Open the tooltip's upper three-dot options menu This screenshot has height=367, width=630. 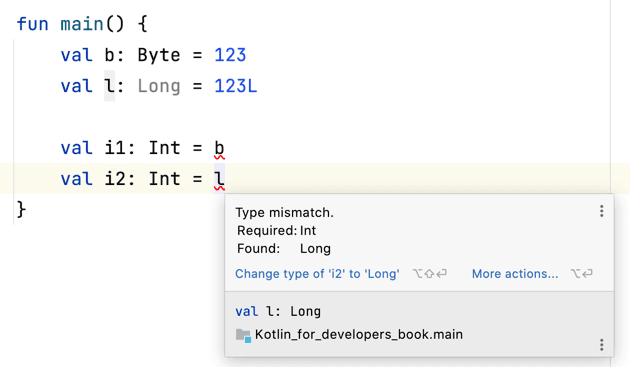click(601, 211)
